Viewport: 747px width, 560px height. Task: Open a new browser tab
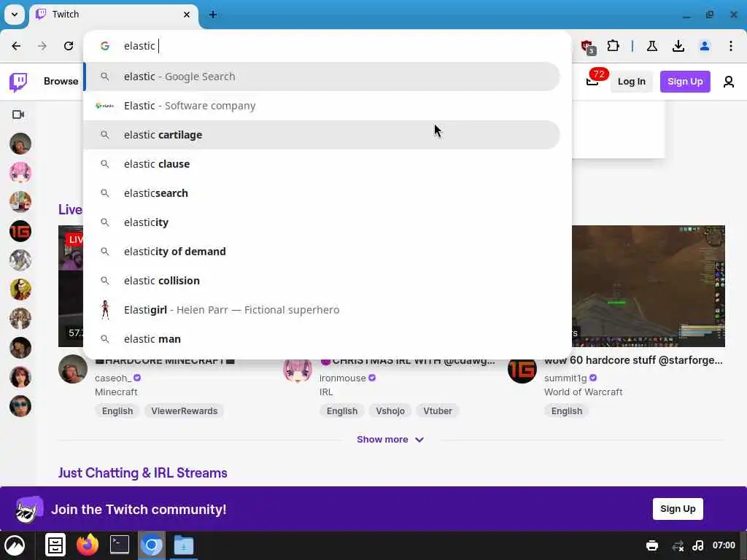point(213,15)
